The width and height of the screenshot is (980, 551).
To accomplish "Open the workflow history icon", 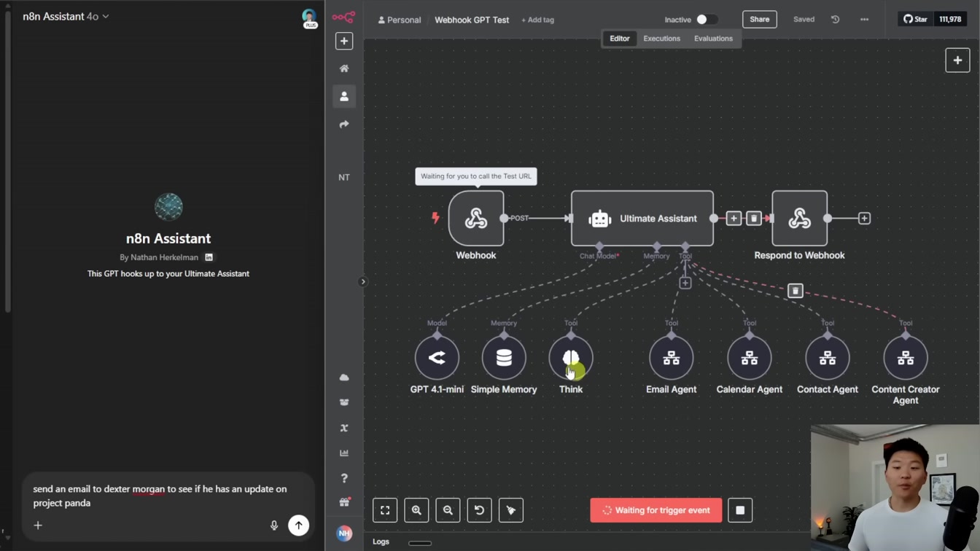I will tap(836, 20).
